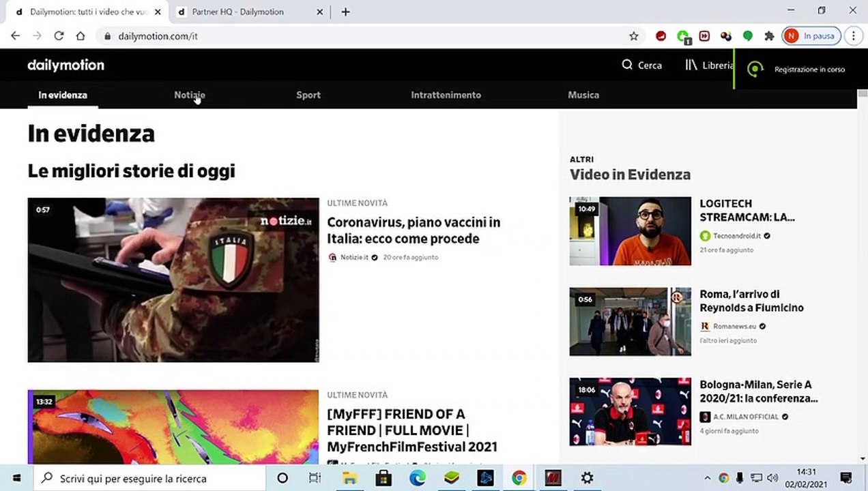Bookmark this page with the star icon
Image resolution: width=868 pixels, height=491 pixels.
tap(634, 36)
